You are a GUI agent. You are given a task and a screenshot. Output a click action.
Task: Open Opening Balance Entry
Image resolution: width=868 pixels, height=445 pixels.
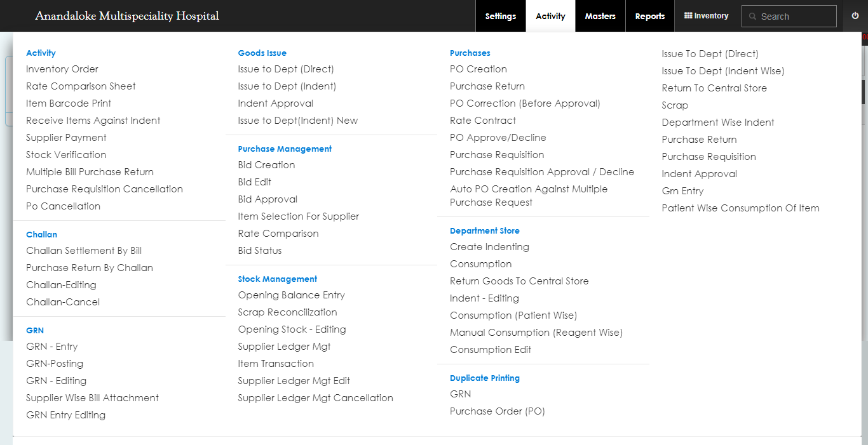coord(291,295)
